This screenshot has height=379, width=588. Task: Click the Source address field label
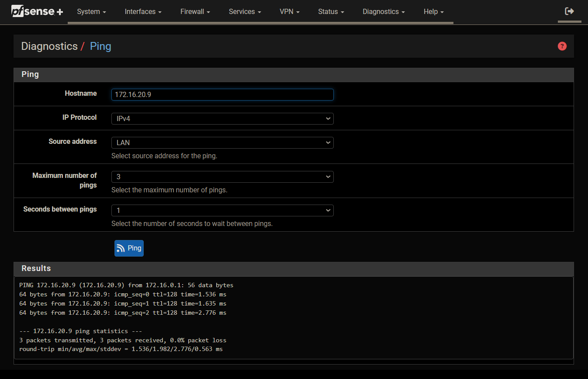click(73, 141)
